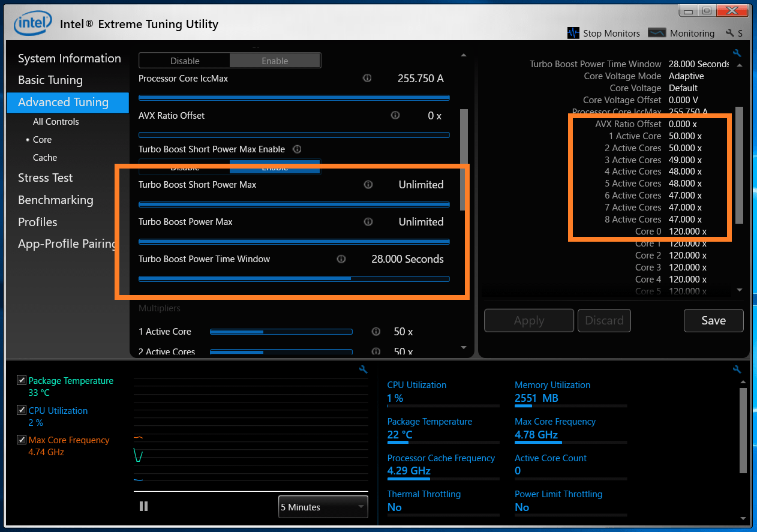The width and height of the screenshot is (757, 532).
Task: Toggle the Max Core Frequency monitor checkbox
Action: coord(22,440)
